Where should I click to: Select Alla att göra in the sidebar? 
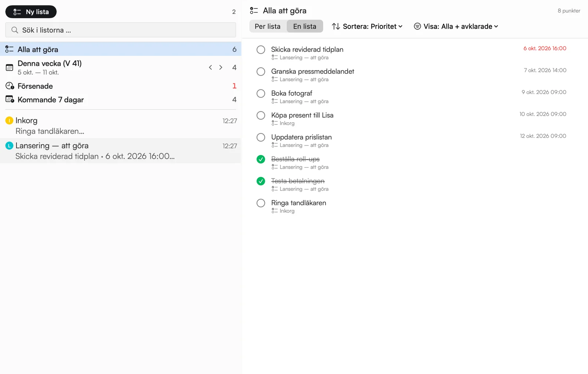[x=121, y=49]
